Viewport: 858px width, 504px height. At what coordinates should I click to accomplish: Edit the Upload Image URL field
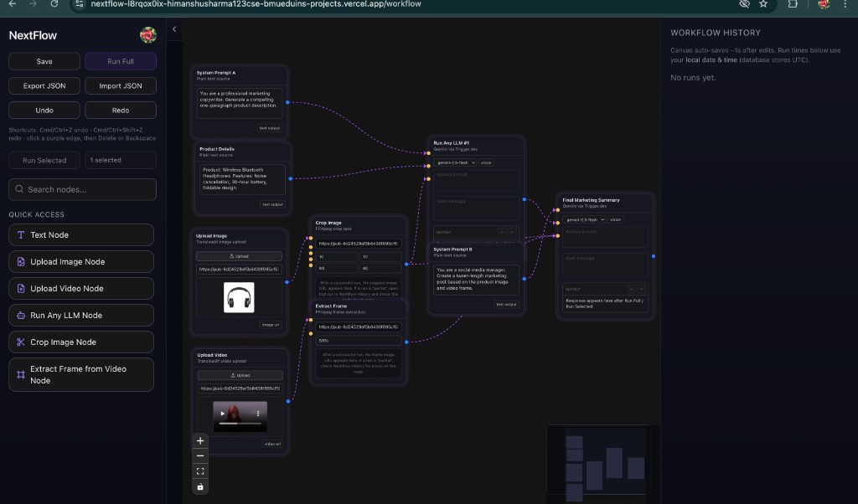coord(239,269)
